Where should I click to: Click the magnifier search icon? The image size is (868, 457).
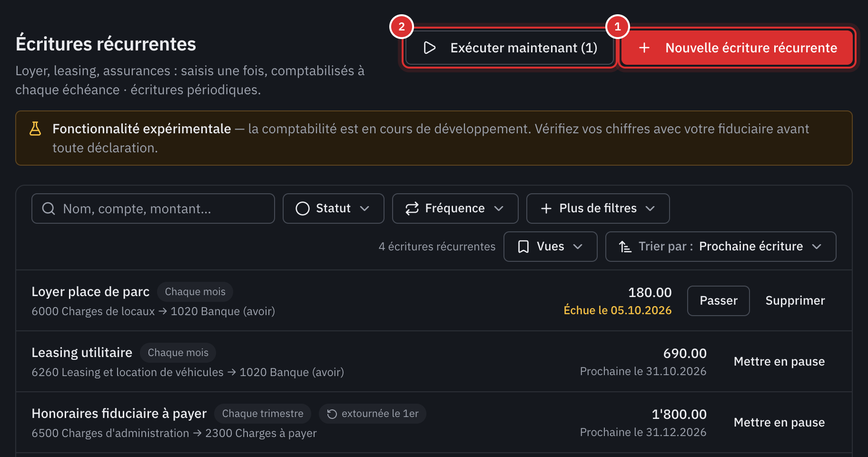coord(49,209)
